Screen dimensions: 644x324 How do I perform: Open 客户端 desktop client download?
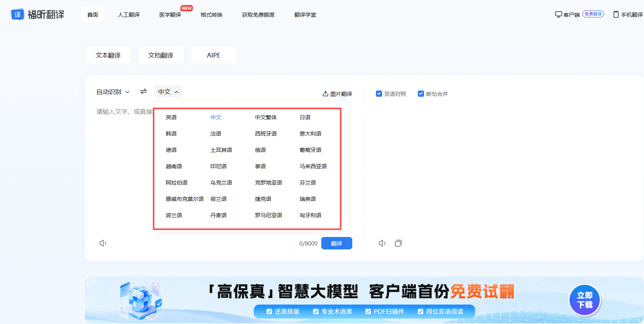point(567,15)
